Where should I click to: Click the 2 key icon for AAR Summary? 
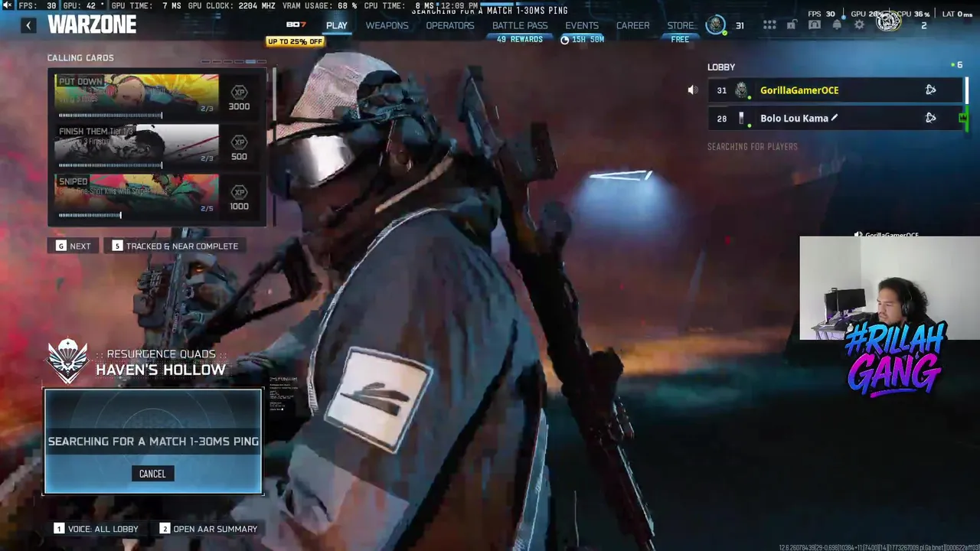[x=165, y=529]
